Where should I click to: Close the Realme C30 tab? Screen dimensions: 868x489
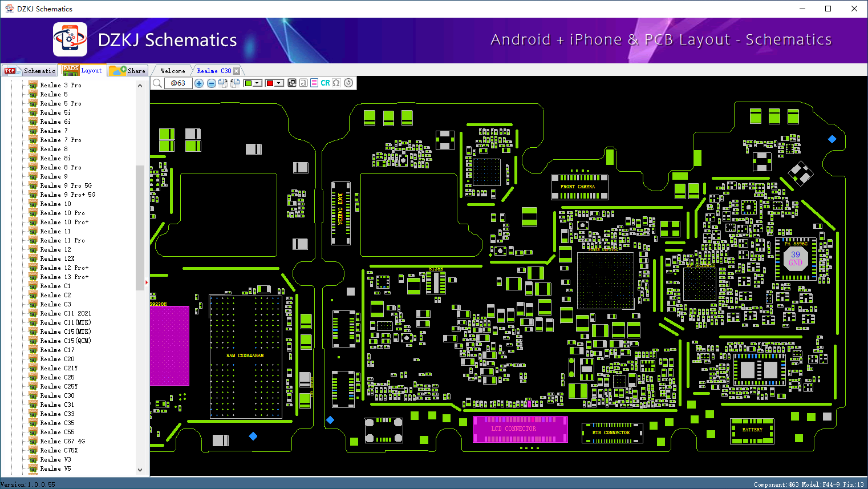[237, 71]
